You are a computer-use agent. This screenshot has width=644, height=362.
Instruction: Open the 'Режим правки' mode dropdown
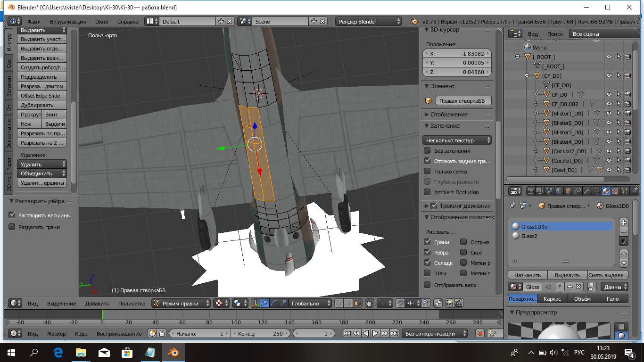point(181,304)
